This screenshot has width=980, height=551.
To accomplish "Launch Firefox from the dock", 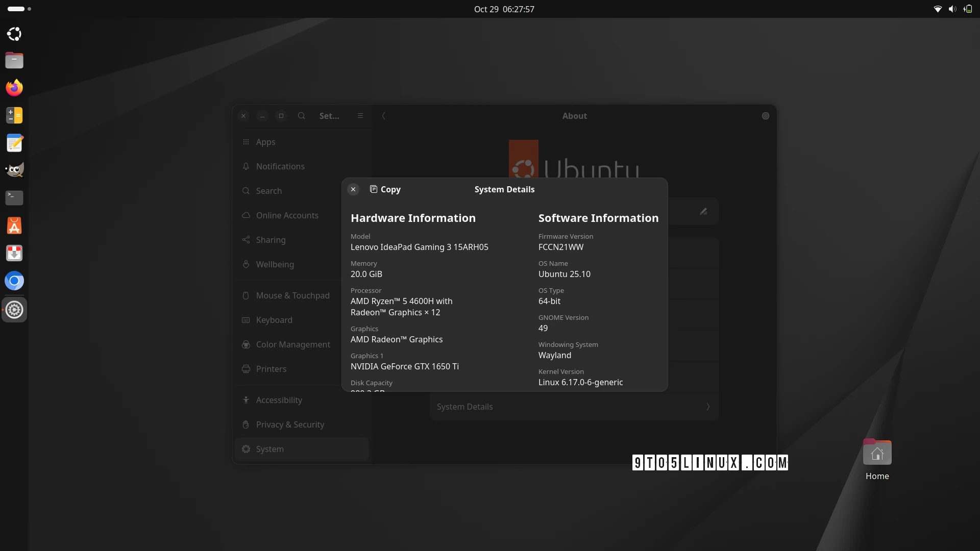I will 14,87.
